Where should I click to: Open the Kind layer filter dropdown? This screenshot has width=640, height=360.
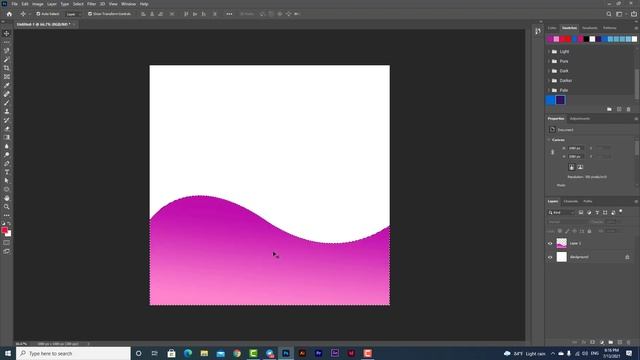[x=562, y=213]
